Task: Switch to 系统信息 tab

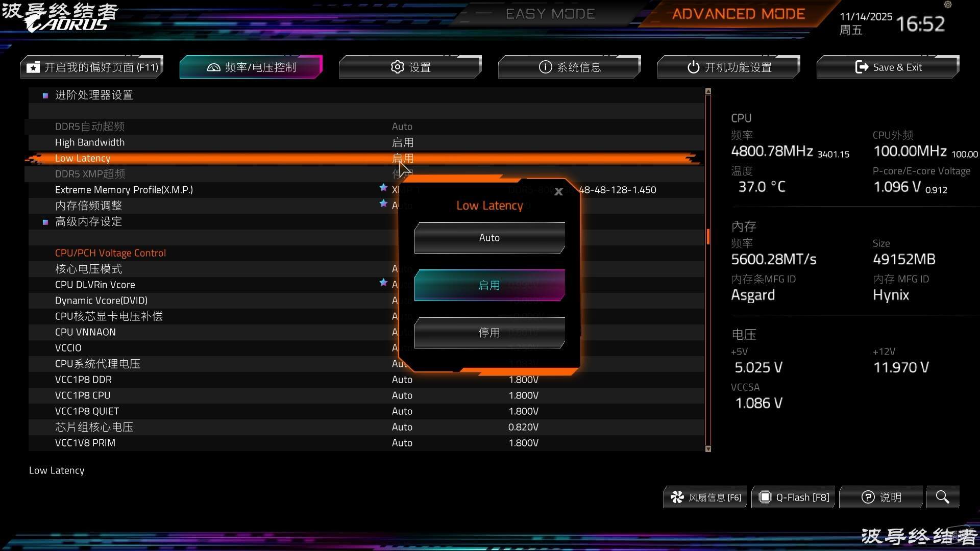Action: pos(569,67)
